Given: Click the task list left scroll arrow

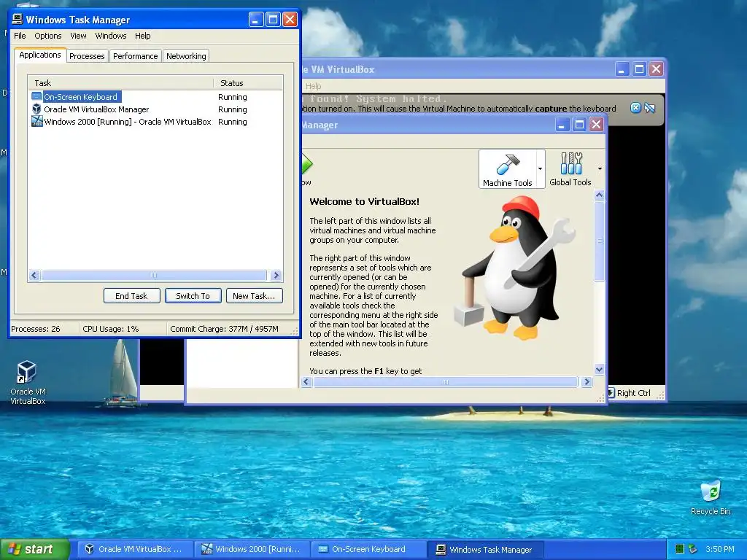Looking at the screenshot, I should click(x=34, y=275).
